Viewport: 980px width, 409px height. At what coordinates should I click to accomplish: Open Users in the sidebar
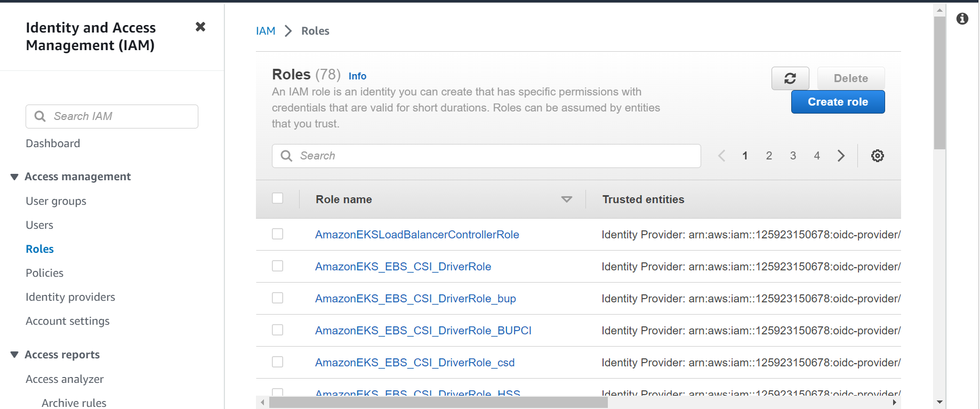click(x=39, y=225)
